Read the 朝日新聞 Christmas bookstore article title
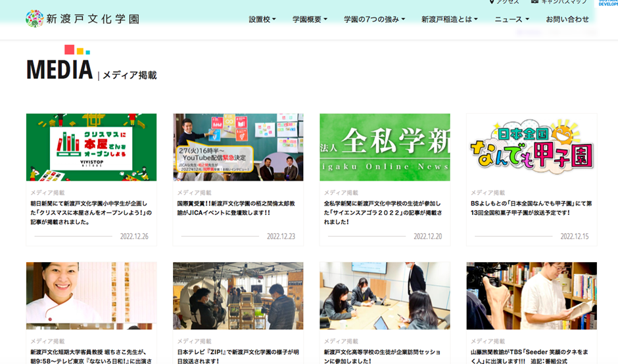 pyautogui.click(x=91, y=213)
